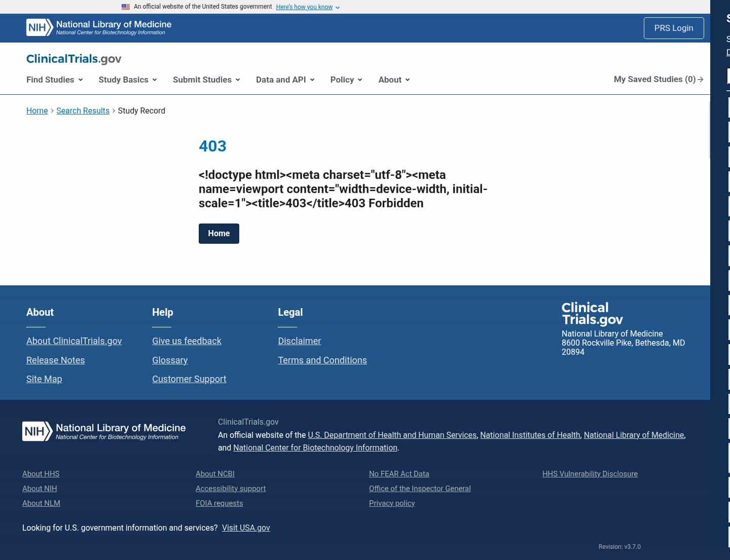Expand "Here's how you know" banner
The height and width of the screenshot is (560, 730).
click(x=308, y=7)
